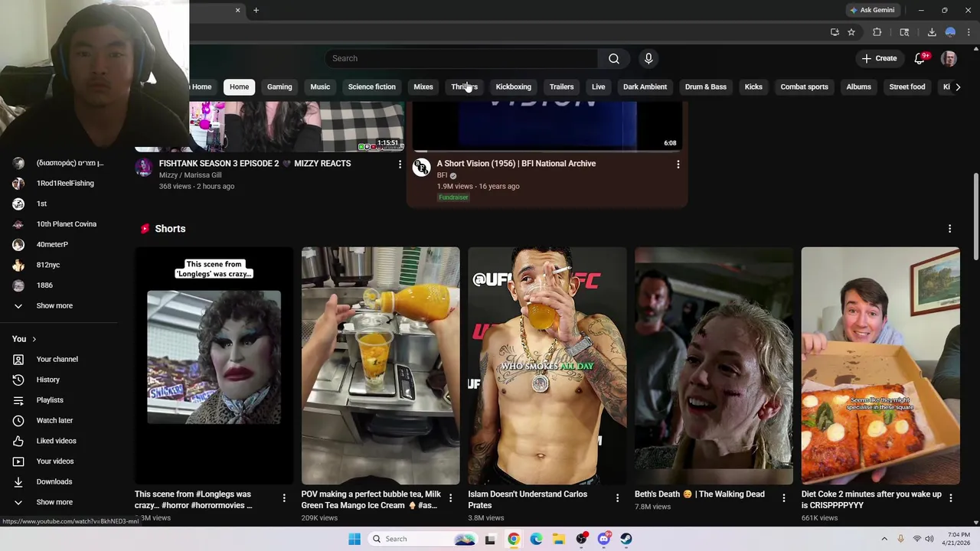Open File Explorer from the taskbar
The image size is (980, 551).
click(x=559, y=539)
